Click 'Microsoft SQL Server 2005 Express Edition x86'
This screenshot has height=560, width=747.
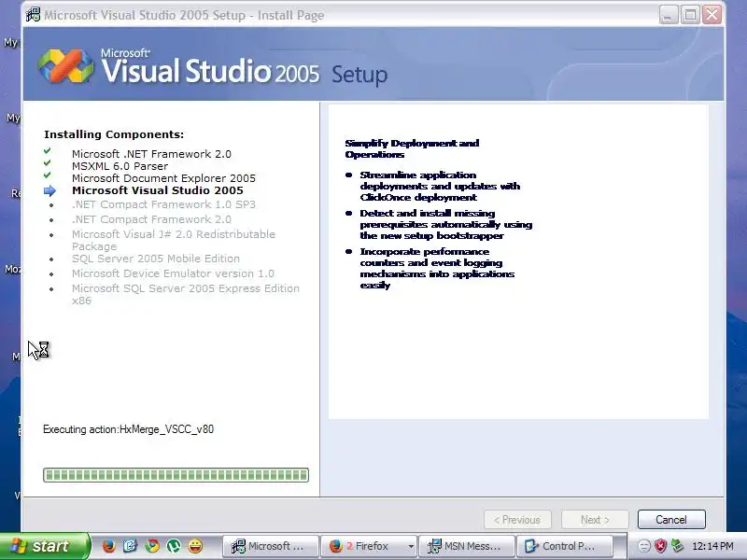coord(186,294)
